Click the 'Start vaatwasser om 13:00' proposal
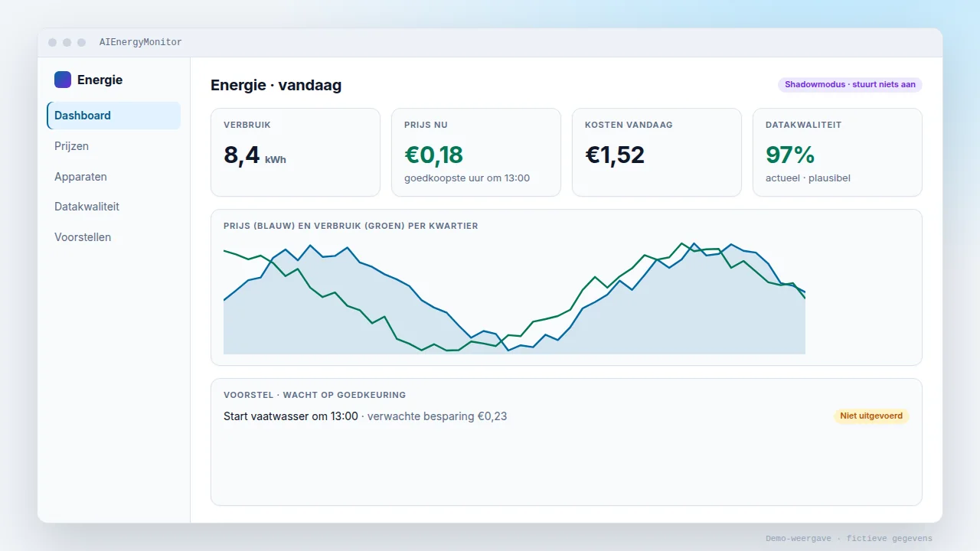 291,416
